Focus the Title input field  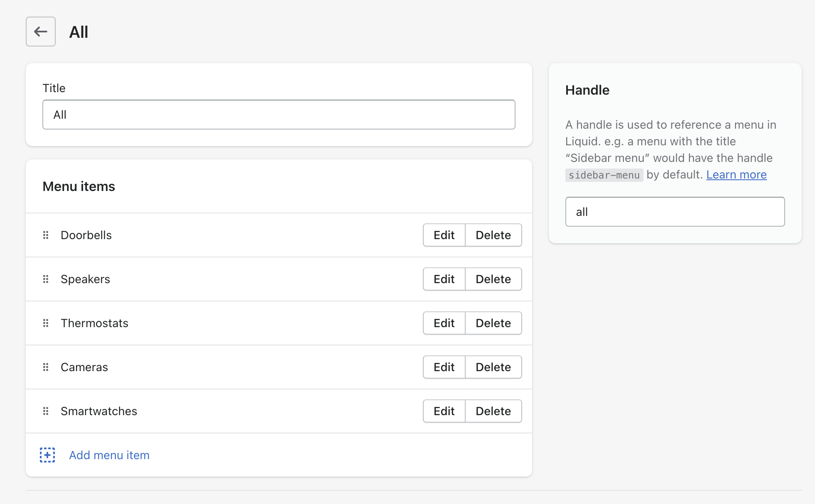coord(279,115)
